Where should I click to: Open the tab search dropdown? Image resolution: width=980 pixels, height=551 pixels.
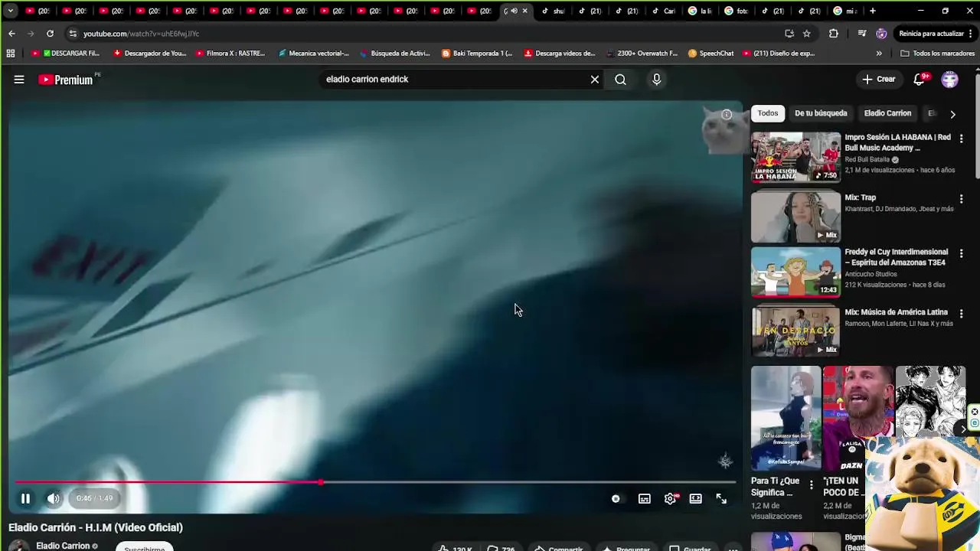pos(11,11)
